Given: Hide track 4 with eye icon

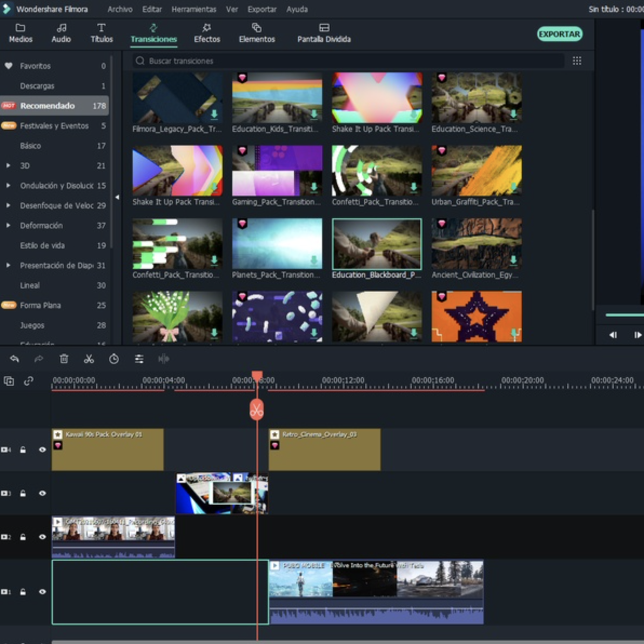Looking at the screenshot, I should click(42, 450).
